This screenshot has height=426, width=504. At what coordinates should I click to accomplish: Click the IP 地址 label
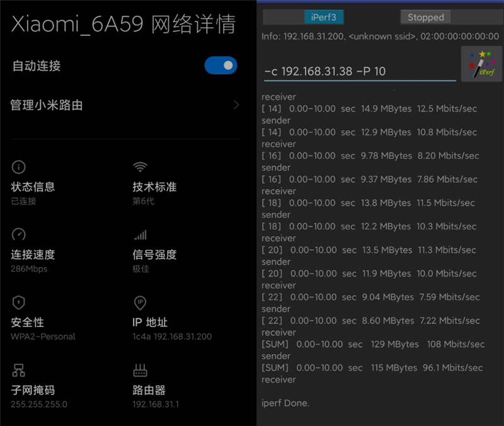[150, 323]
